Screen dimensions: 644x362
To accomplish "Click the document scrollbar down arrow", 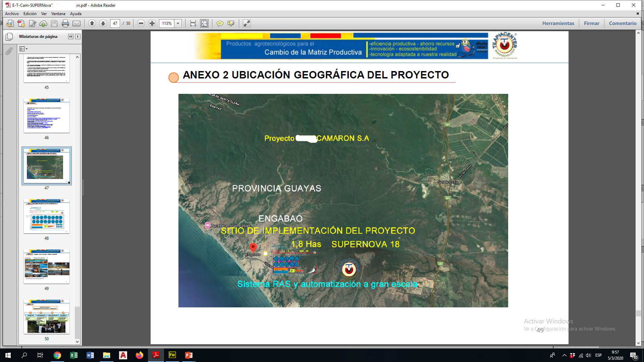I will pos(638,343).
